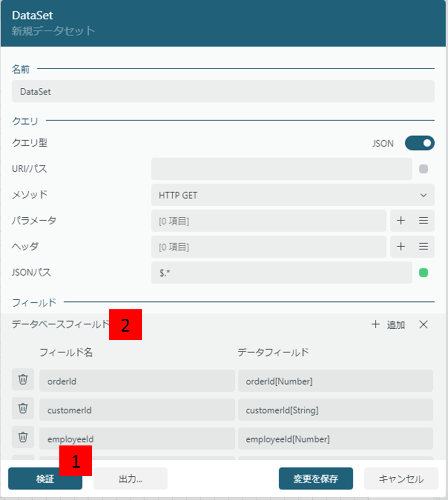Open the header list menu icon
The width and height of the screenshot is (448, 500).
(423, 247)
